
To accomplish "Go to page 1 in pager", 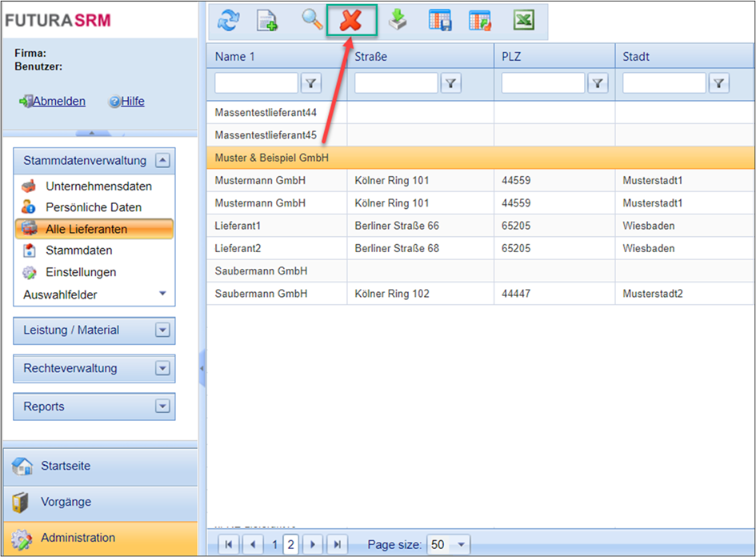I will point(274,544).
